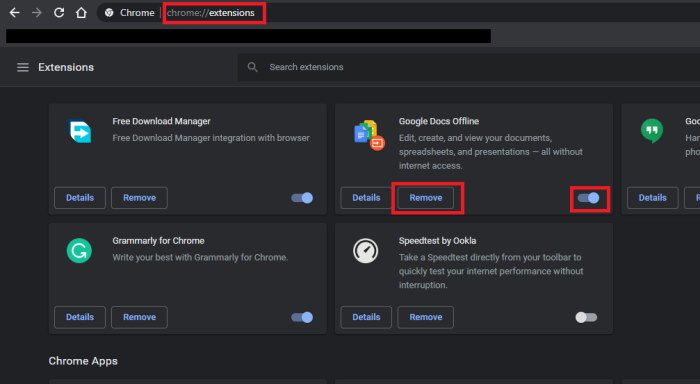This screenshot has width=700, height=384.
Task: Click the green Hangouts extension icon
Action: [x=652, y=130]
